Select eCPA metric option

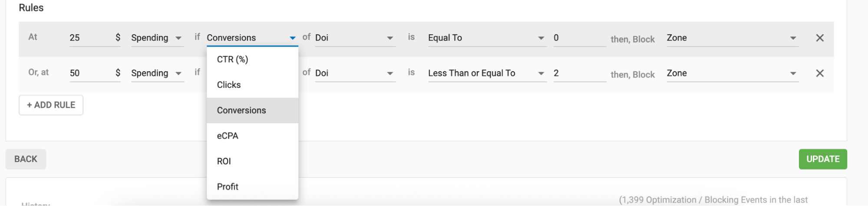(x=228, y=136)
